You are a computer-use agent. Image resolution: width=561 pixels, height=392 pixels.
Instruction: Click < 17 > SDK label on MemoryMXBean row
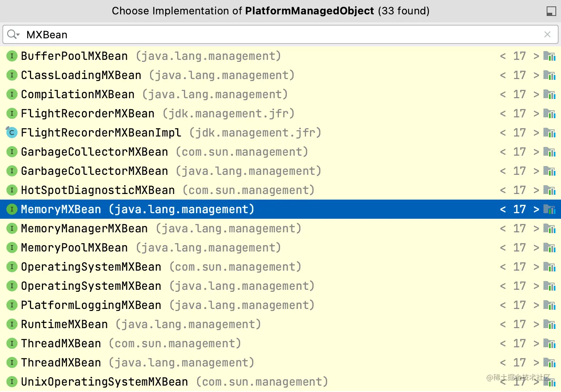pyautogui.click(x=520, y=209)
